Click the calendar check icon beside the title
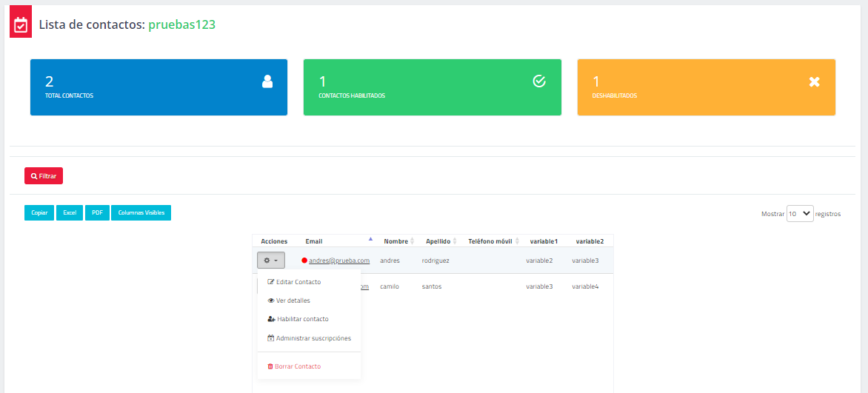 point(21,25)
